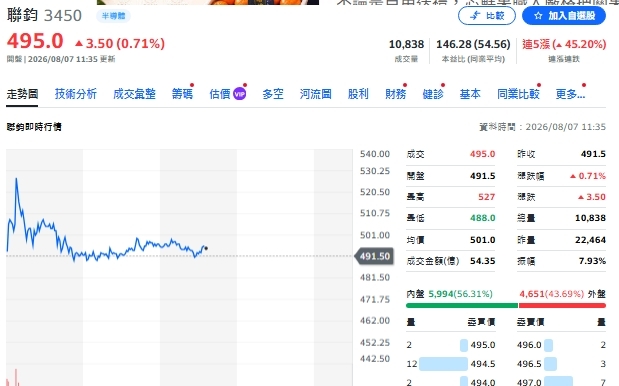Click the 資料時間 2026/08/07 11:35 timestamp
The height and width of the screenshot is (386, 619).
[x=542, y=127]
